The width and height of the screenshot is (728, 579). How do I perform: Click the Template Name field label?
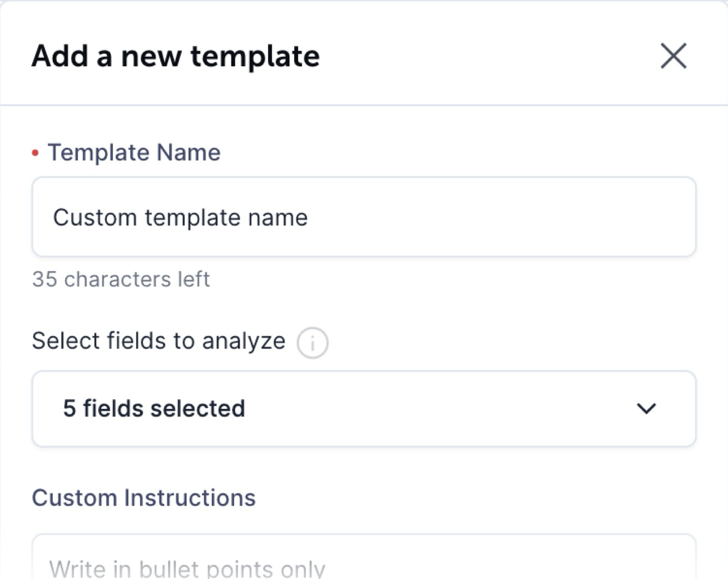coord(134,152)
